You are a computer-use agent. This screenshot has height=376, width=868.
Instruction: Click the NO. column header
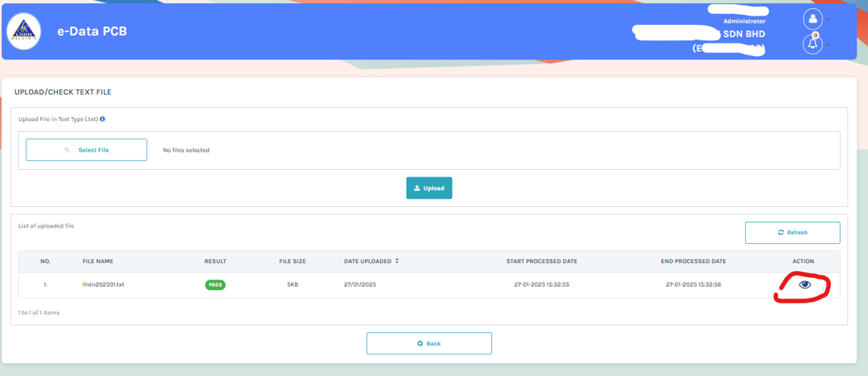(45, 261)
